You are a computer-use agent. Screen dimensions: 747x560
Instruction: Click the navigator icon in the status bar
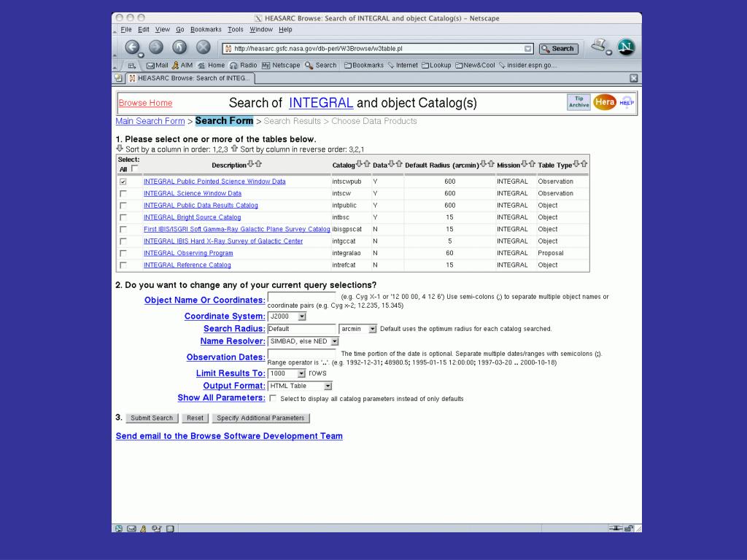[x=119, y=528]
